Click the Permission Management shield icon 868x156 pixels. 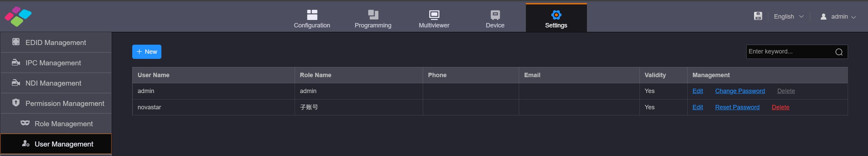(x=16, y=103)
